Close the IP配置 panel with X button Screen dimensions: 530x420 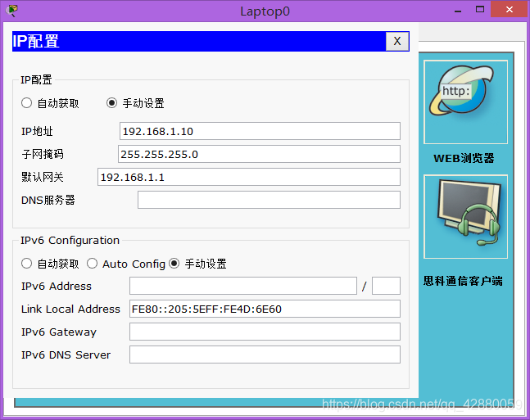click(397, 41)
